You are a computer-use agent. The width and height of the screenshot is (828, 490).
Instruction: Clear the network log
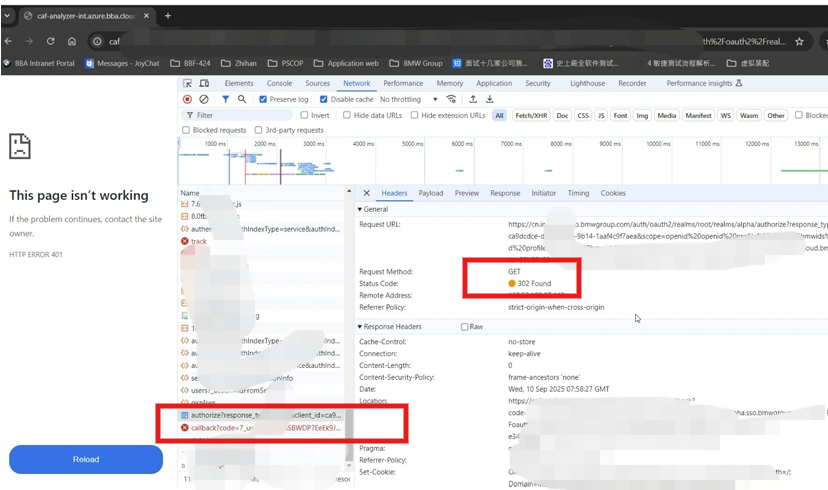click(x=204, y=100)
